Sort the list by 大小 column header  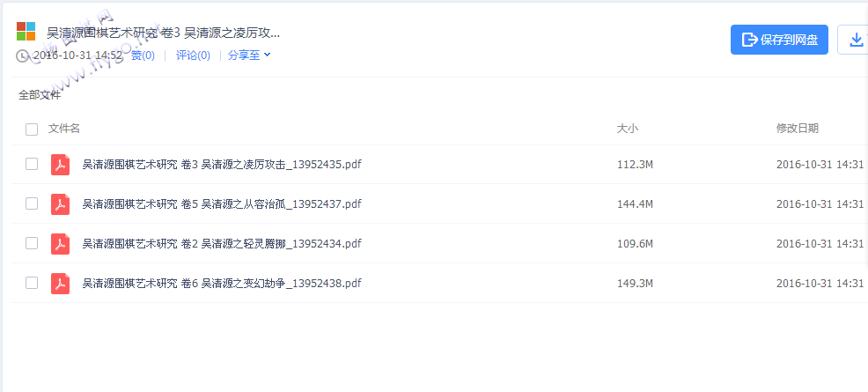(628, 129)
